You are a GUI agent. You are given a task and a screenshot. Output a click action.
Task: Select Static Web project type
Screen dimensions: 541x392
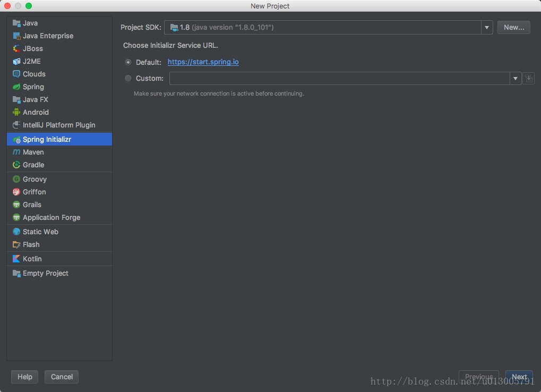pos(59,232)
